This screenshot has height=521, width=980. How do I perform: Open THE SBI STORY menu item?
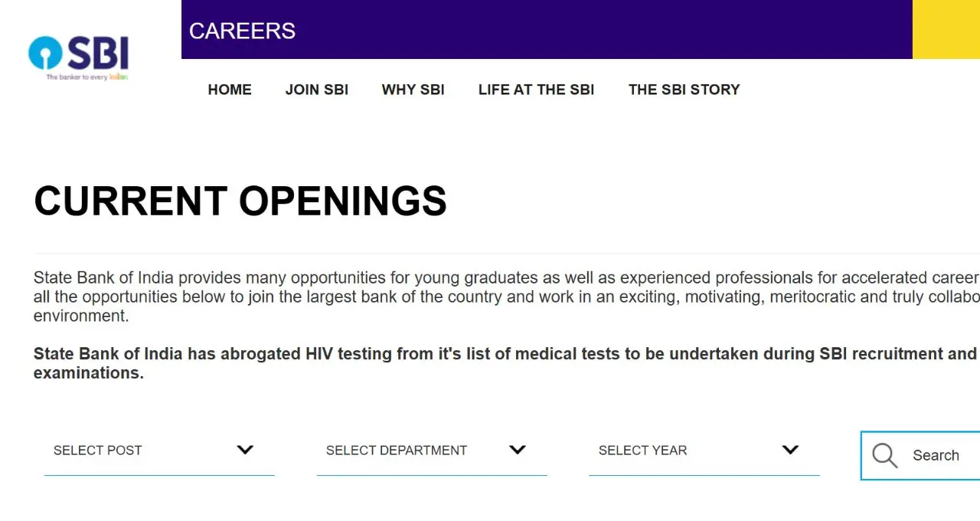click(x=684, y=90)
